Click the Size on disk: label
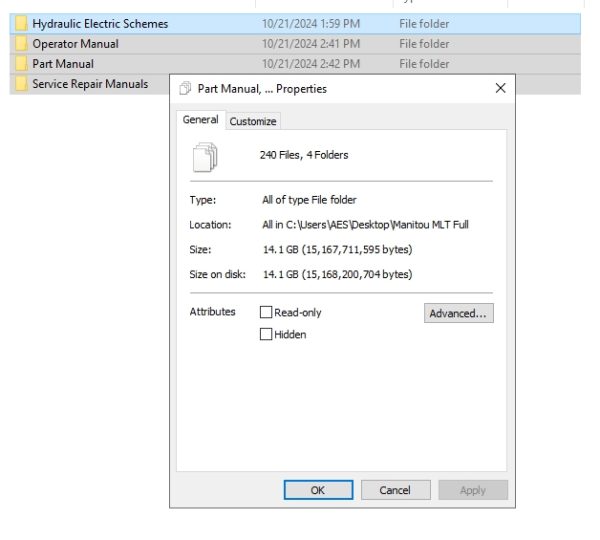This screenshot has height=540, width=600. 217,274
